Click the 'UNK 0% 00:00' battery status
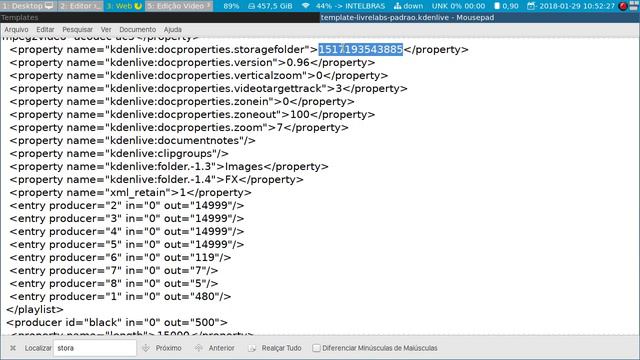The image size is (640, 360). [x=458, y=6]
